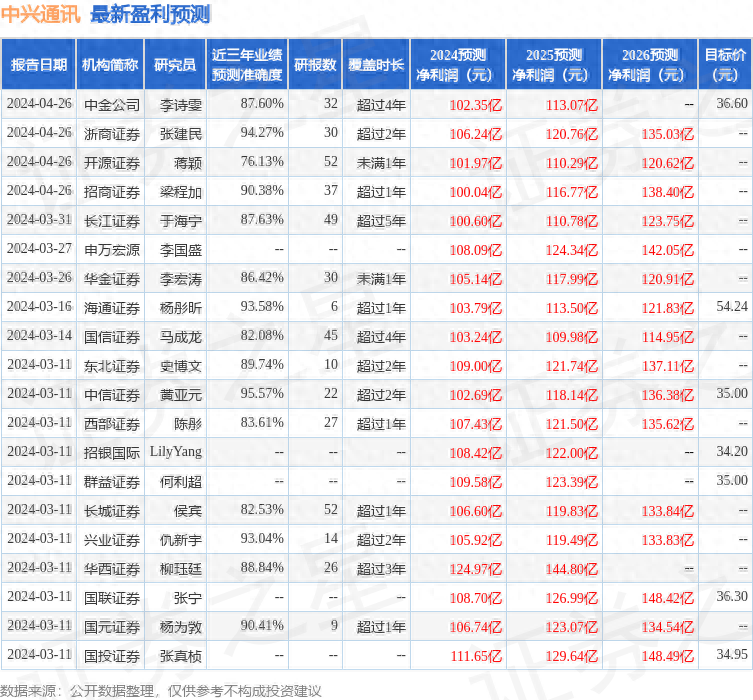Click the 覆盖时长 column header
Image resolution: width=753 pixels, height=700 pixels.
click(x=376, y=65)
